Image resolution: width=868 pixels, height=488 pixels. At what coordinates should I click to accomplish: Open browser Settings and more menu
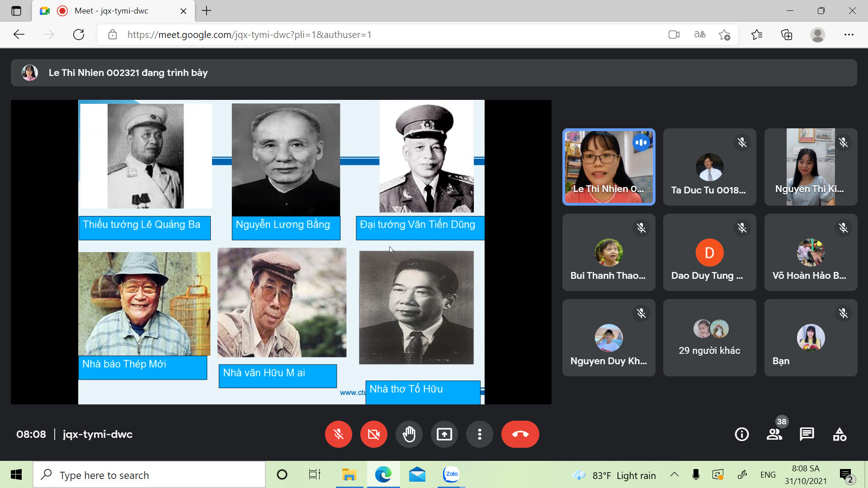[x=849, y=35]
